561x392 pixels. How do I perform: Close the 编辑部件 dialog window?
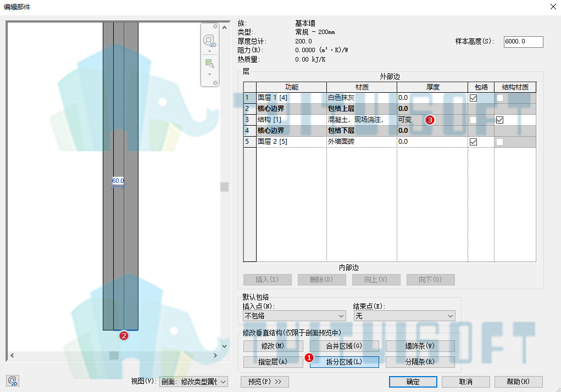point(553,7)
